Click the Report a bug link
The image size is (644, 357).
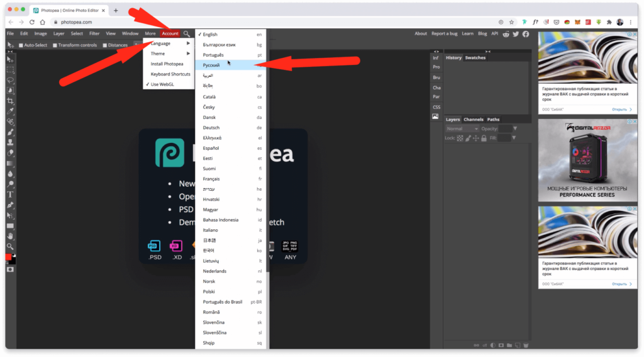(444, 34)
